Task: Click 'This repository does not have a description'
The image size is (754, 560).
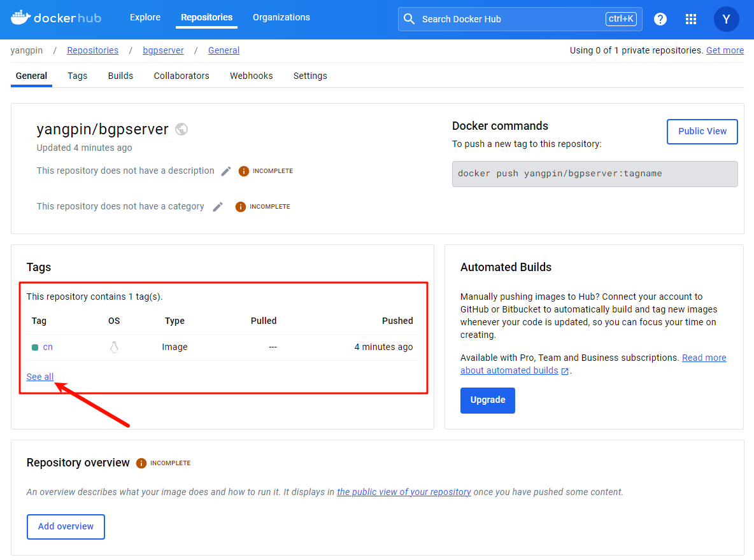Action: coord(125,171)
